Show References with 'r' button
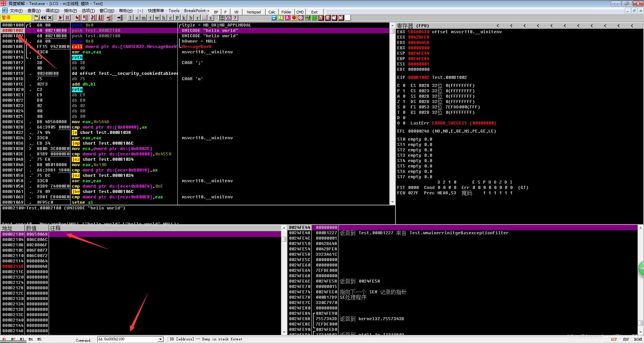Viewport: 644px width, 343px height. [197, 18]
